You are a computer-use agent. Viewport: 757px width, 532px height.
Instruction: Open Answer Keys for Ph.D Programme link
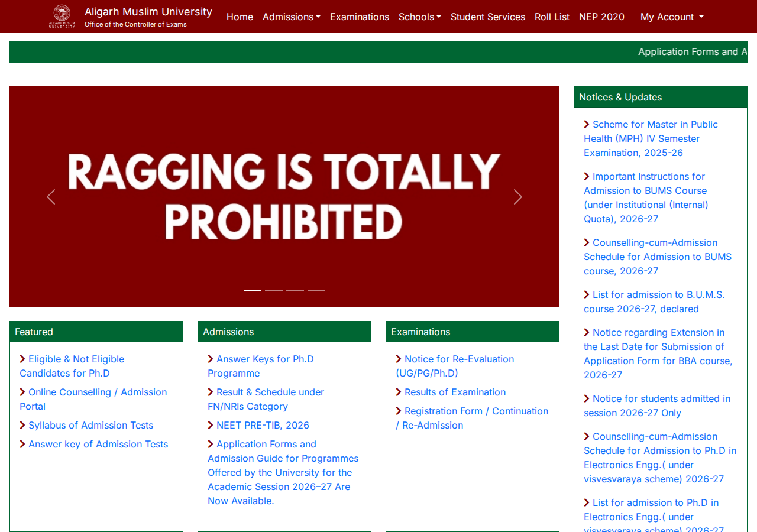point(261,366)
